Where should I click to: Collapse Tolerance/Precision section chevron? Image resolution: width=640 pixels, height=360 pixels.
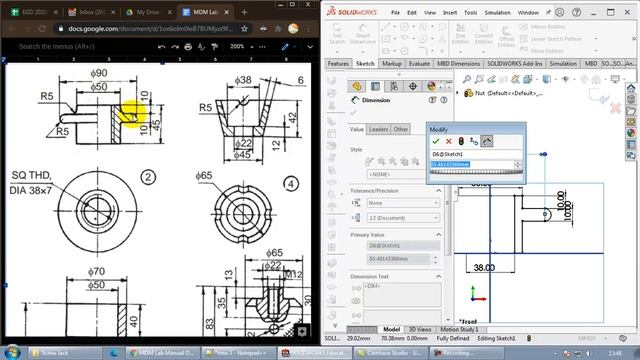[439, 191]
